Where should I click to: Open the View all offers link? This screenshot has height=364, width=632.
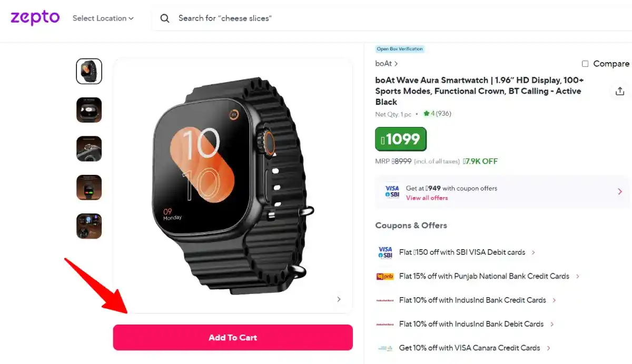(427, 198)
